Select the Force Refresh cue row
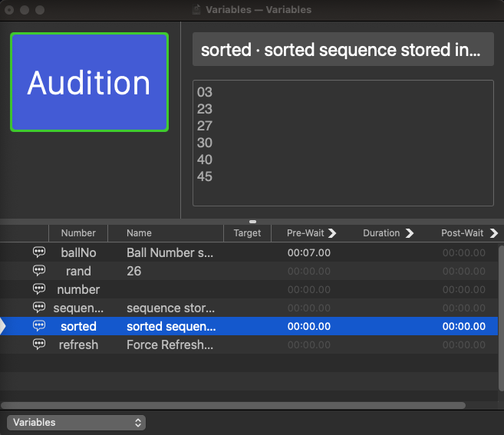 click(x=170, y=344)
